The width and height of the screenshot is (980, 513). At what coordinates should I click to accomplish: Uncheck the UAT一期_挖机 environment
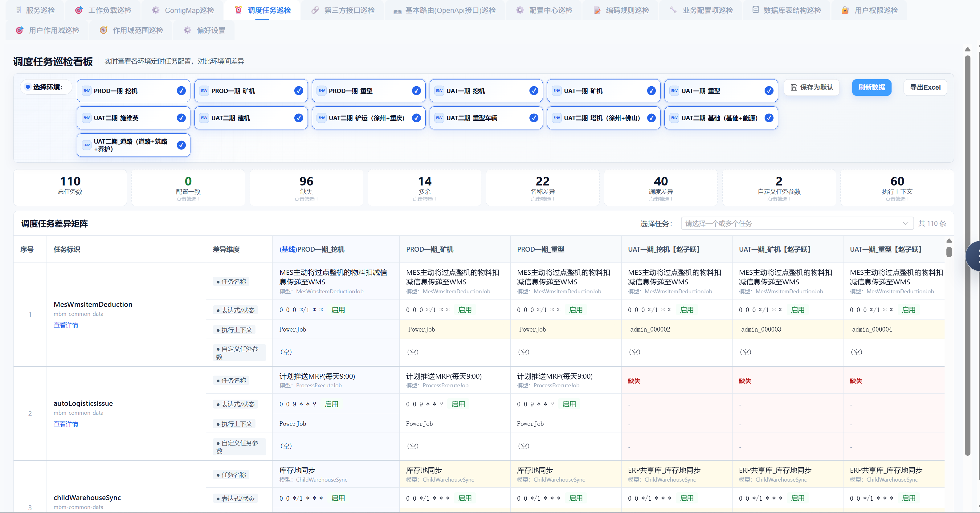(534, 91)
